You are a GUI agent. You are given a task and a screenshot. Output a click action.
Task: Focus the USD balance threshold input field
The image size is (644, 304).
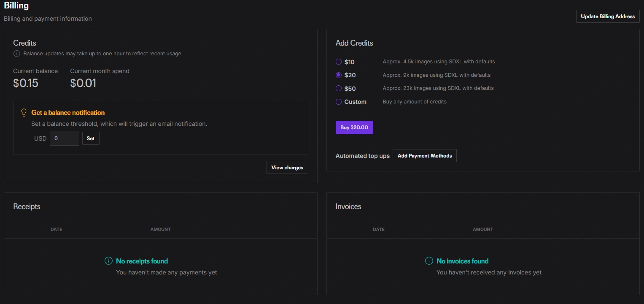point(65,138)
